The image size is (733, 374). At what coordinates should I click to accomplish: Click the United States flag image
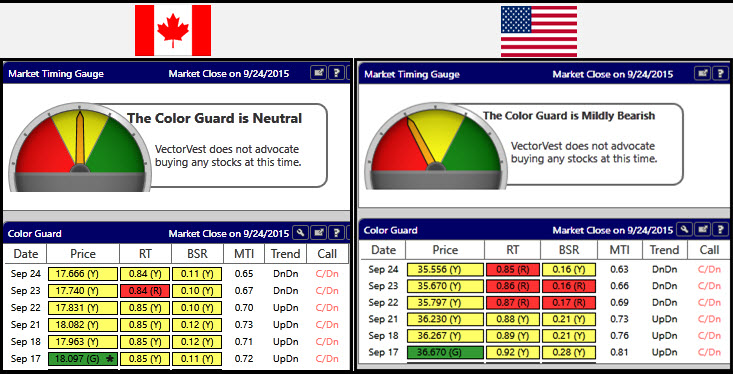click(x=539, y=31)
